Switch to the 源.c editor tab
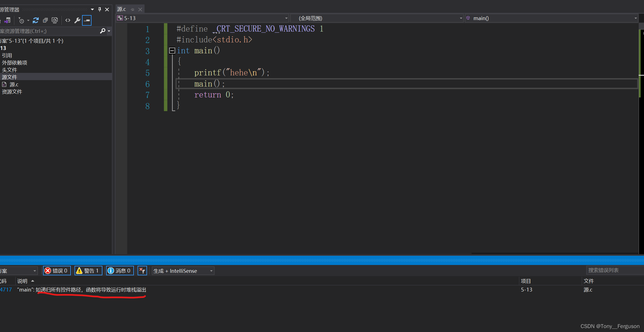 122,9
